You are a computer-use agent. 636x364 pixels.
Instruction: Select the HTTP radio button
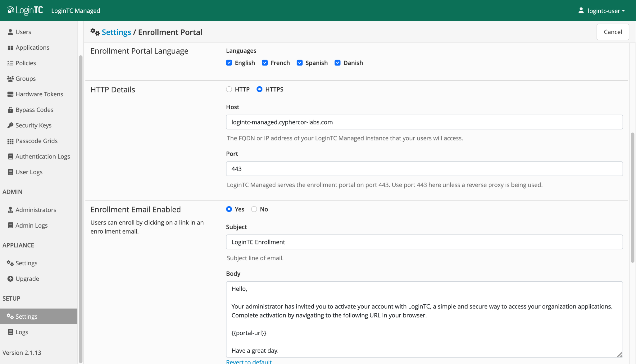pos(229,89)
